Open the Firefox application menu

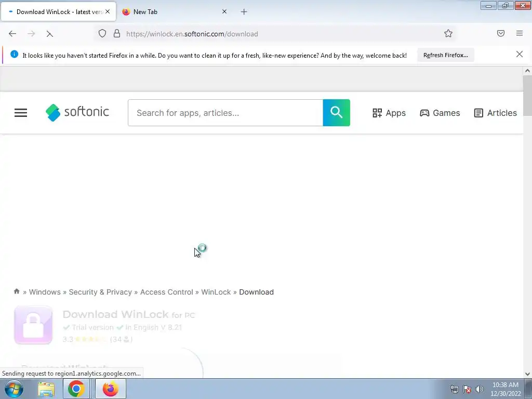click(x=520, y=33)
